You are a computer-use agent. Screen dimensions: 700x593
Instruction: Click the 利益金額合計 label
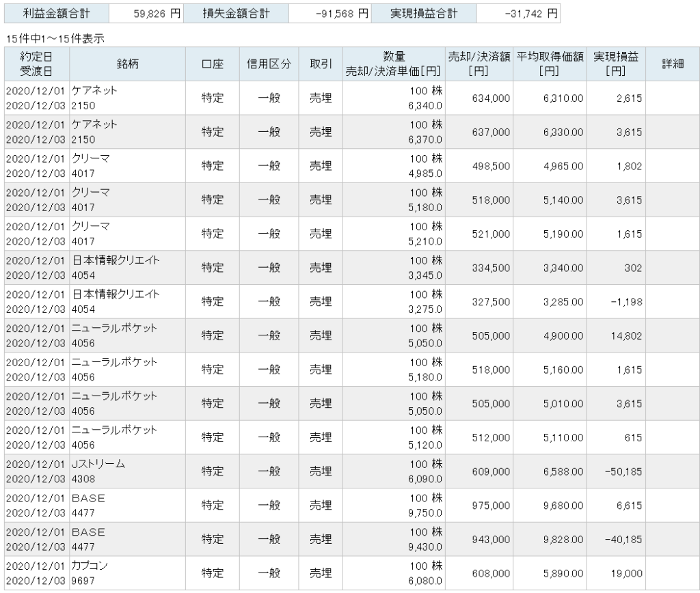point(56,14)
